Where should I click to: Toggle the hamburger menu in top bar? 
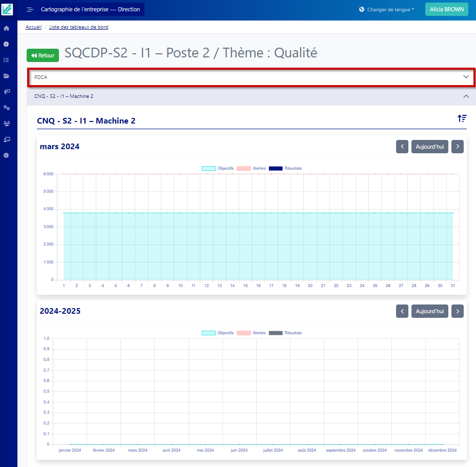pos(30,10)
